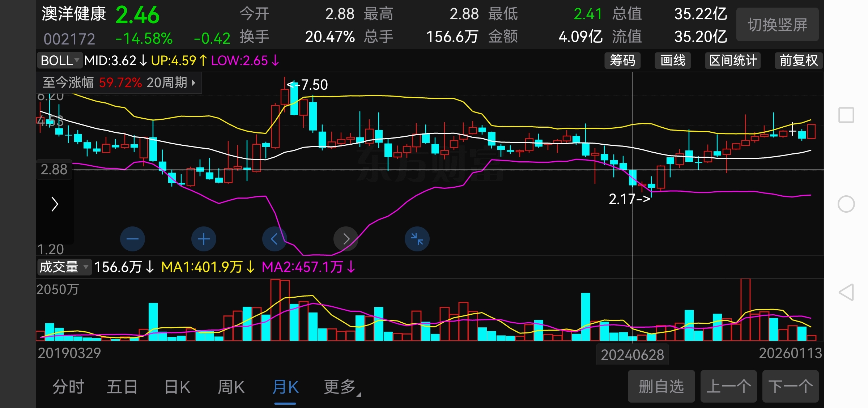Viewport: 868px width, 408px height.
Task: Toggle 筹码 chip distribution view
Action: [622, 60]
